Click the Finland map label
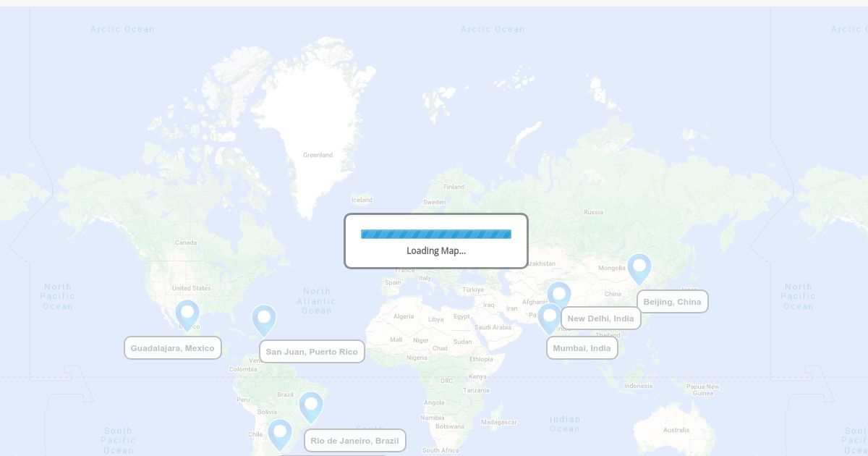868x456 pixels. click(x=454, y=187)
